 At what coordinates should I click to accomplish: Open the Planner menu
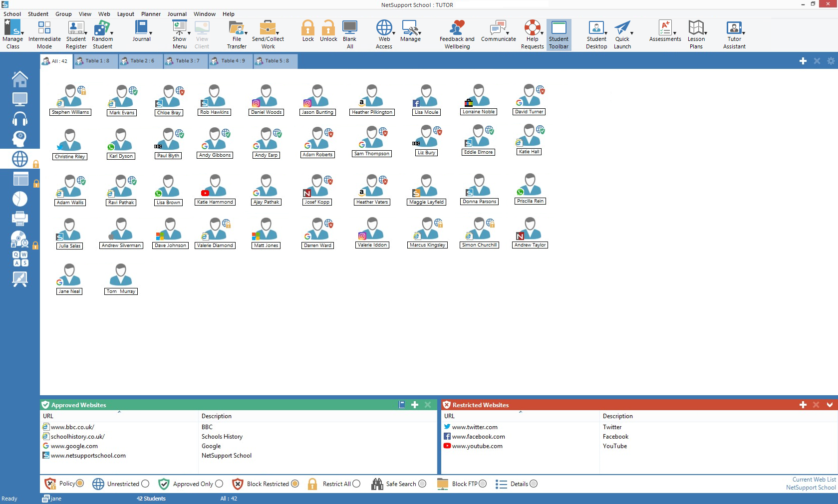[x=151, y=14]
